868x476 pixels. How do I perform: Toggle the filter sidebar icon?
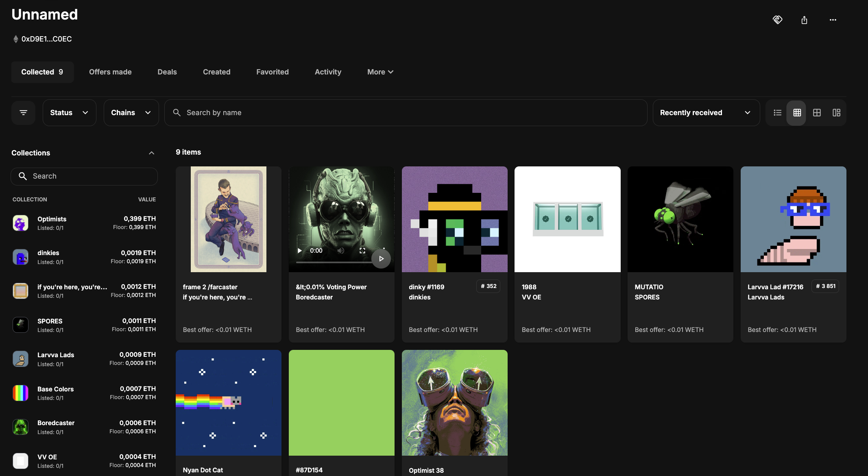coord(24,113)
